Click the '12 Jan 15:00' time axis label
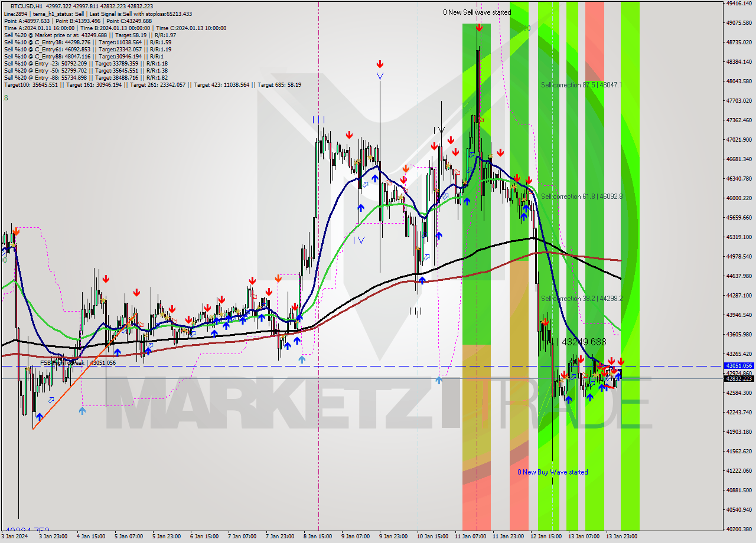756x543 pixels. (546, 537)
